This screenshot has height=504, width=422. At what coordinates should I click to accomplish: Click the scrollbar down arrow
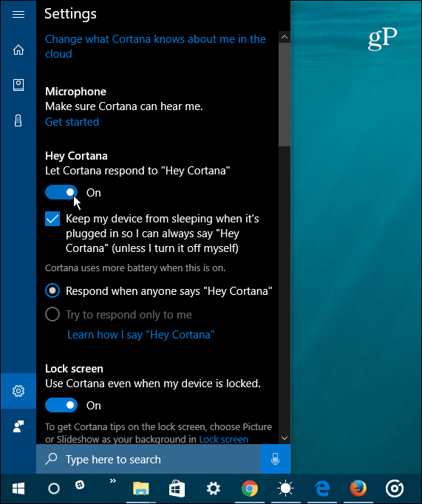coord(285,438)
